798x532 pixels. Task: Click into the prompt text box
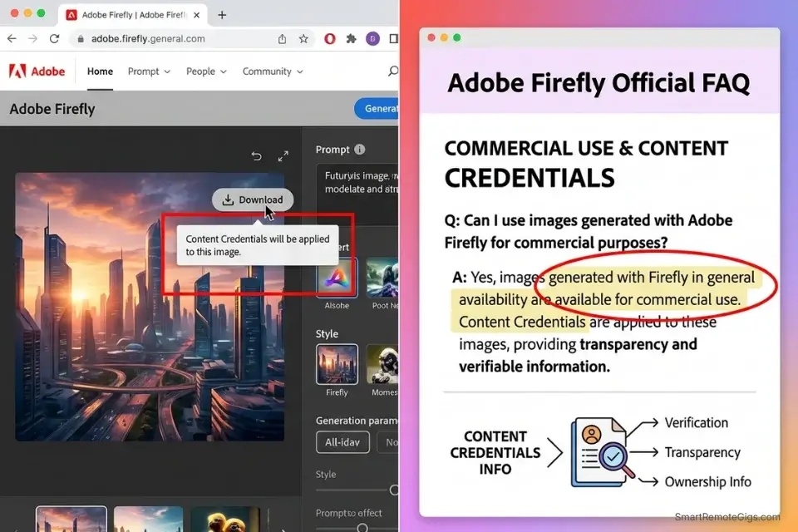coord(357,194)
